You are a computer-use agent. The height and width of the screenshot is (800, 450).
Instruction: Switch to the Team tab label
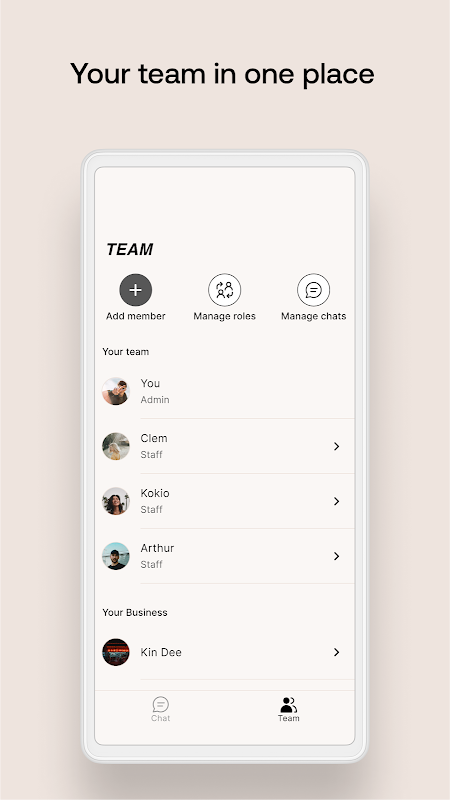point(288,718)
